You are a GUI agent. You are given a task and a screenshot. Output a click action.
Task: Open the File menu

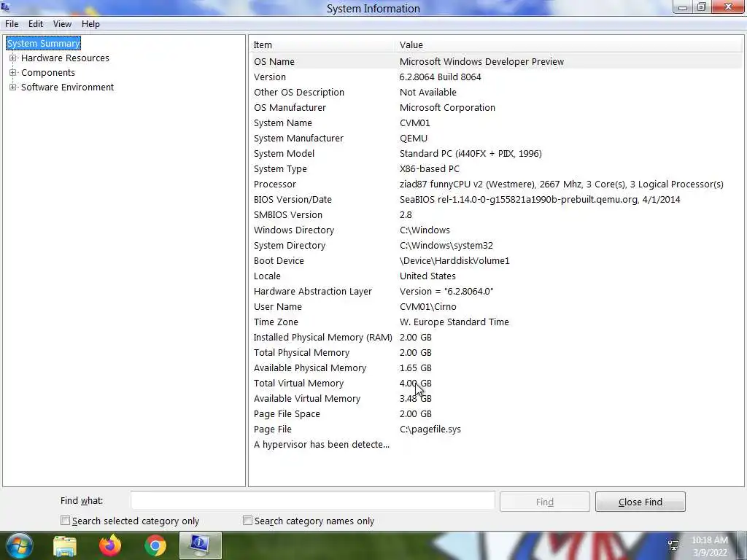[x=12, y=24]
